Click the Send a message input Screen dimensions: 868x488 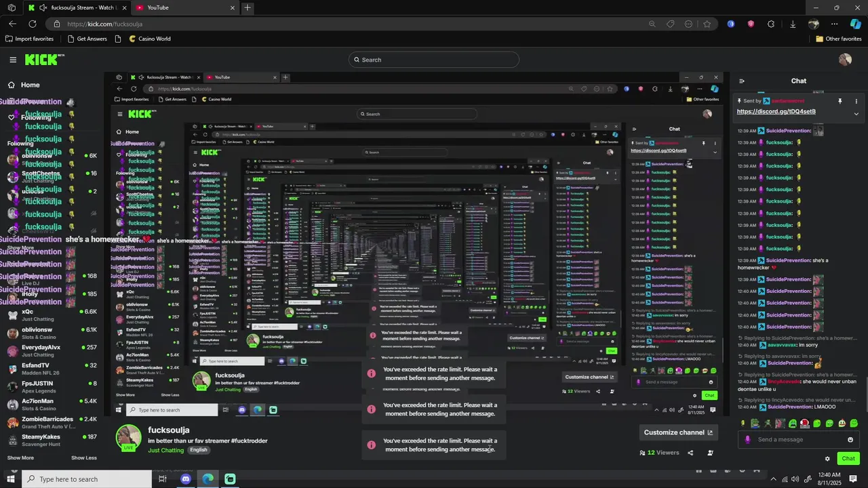click(799, 439)
